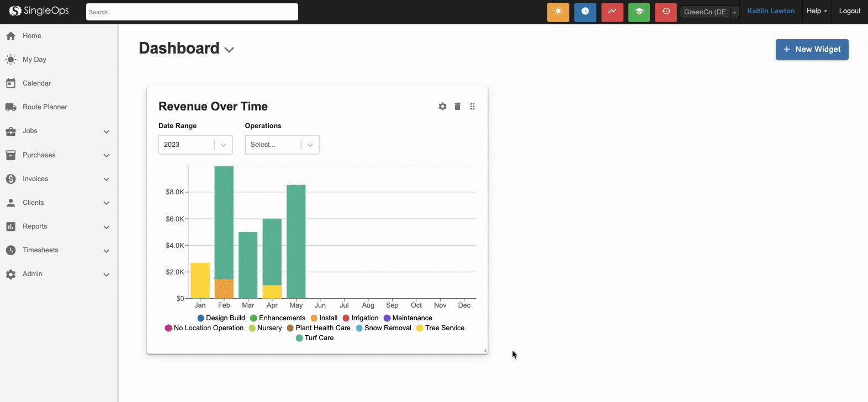Go to Route Planner in sidebar

pos(45,107)
